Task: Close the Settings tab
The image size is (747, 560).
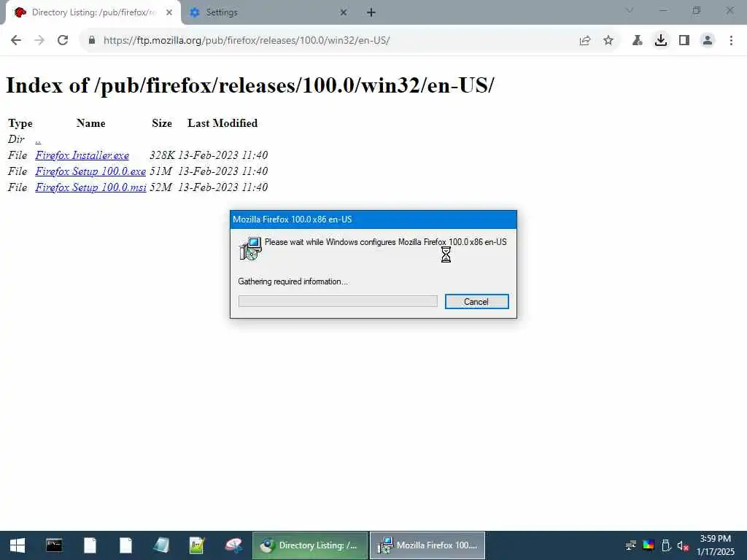Action: [344, 12]
